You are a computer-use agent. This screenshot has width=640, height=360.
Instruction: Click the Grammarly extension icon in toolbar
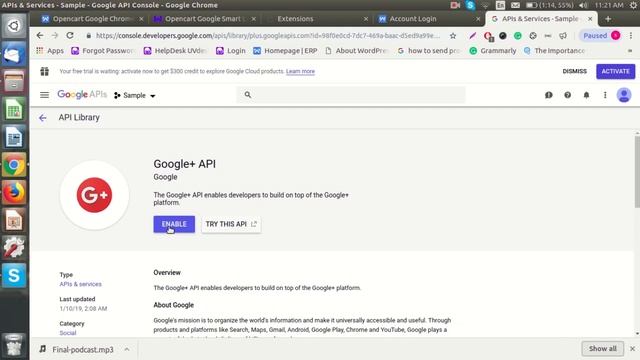click(518, 36)
